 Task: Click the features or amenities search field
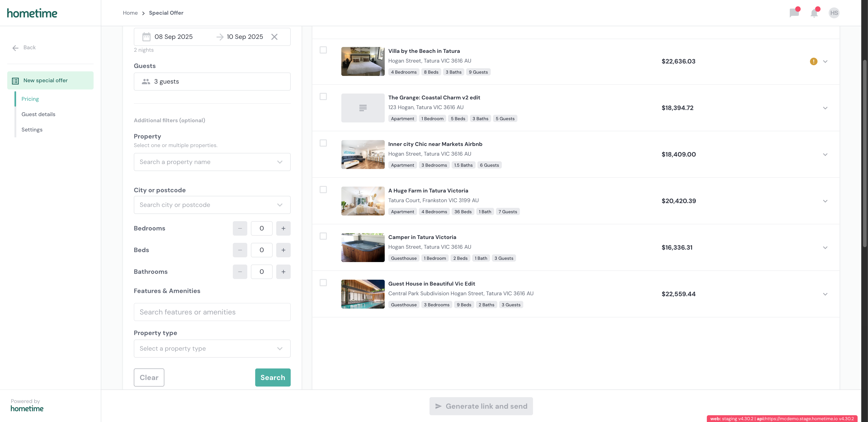point(212,312)
